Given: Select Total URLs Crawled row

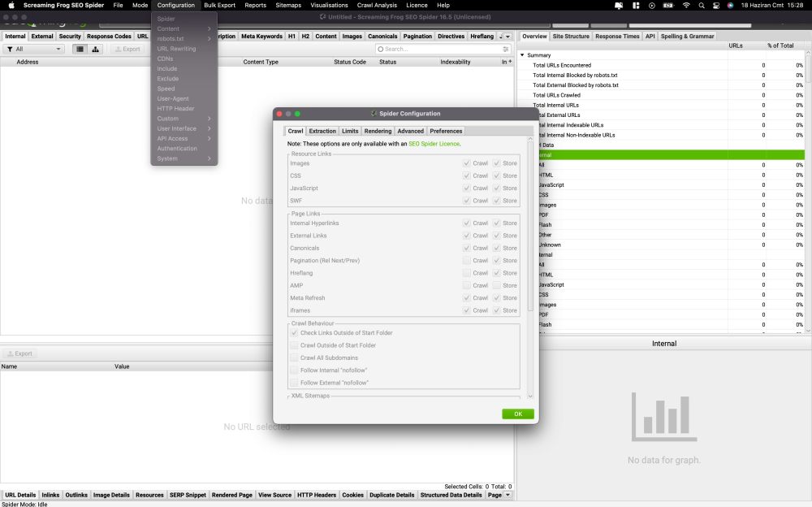Looking at the screenshot, I should click(661, 95).
